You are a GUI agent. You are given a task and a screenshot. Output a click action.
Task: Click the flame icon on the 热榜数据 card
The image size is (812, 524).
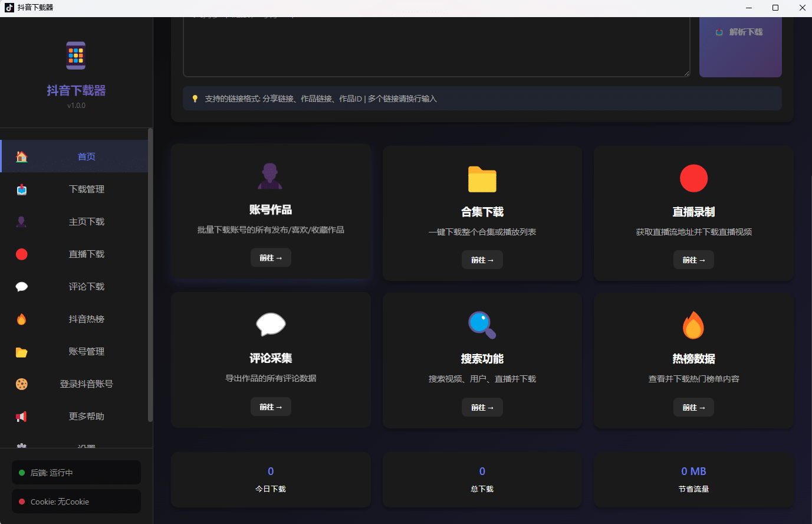click(693, 325)
